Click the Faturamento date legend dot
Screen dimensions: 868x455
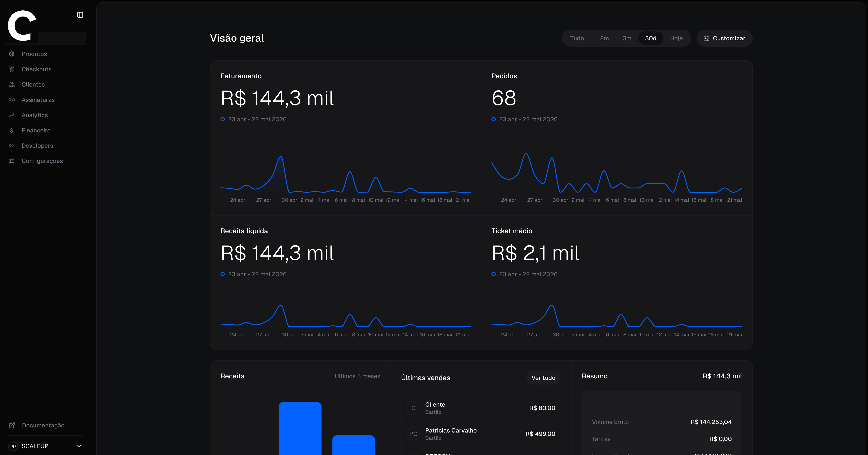click(x=222, y=119)
